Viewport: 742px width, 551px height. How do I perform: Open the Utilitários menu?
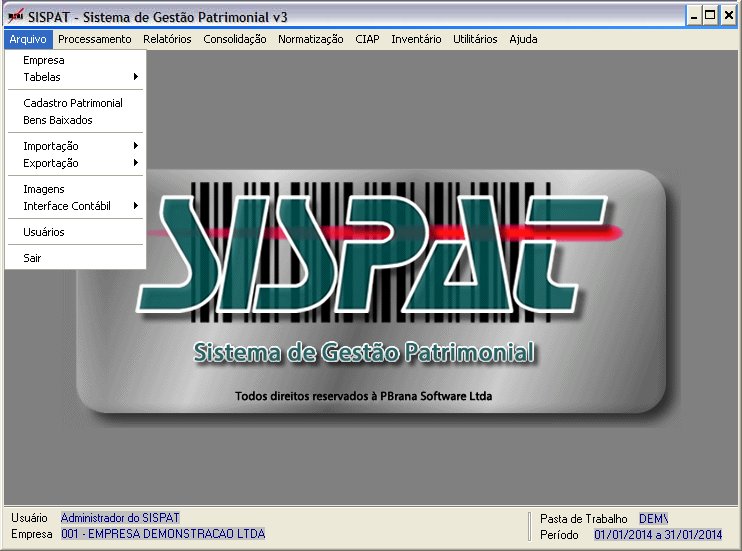[475, 39]
